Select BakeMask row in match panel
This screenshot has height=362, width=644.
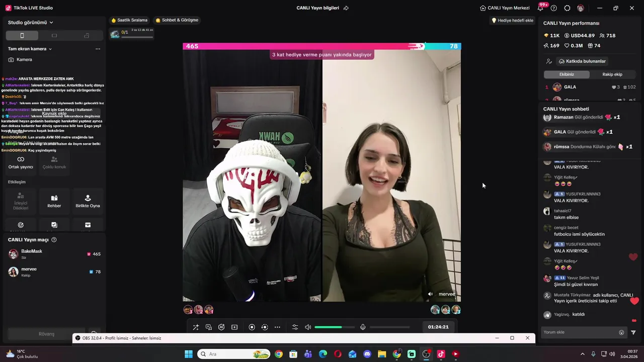[54, 254]
